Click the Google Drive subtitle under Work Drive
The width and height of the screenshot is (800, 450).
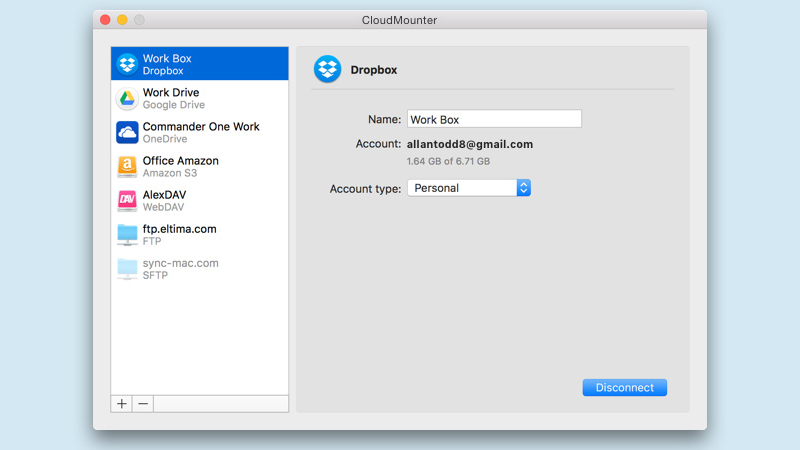pyautogui.click(x=173, y=105)
